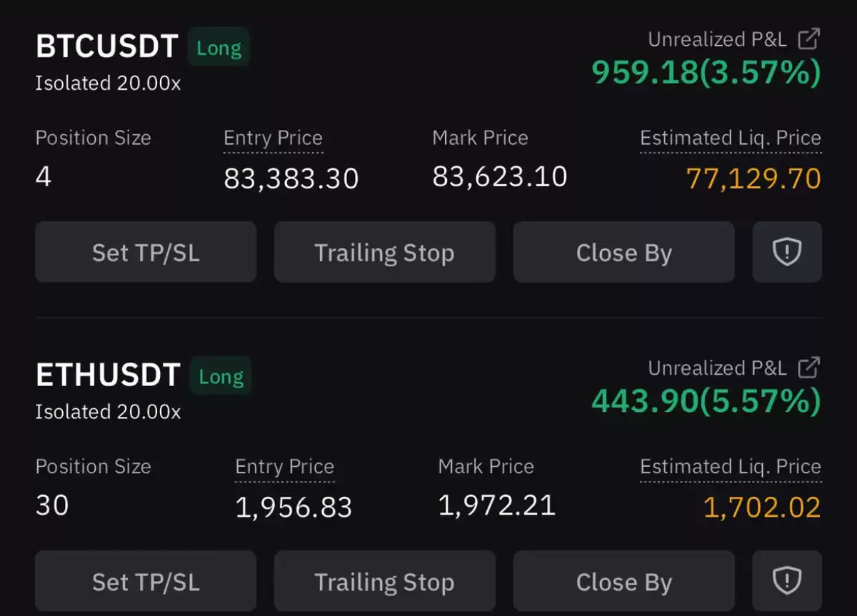
Task: Tap the BTCUSDT shield warning icon
Action: tap(787, 252)
